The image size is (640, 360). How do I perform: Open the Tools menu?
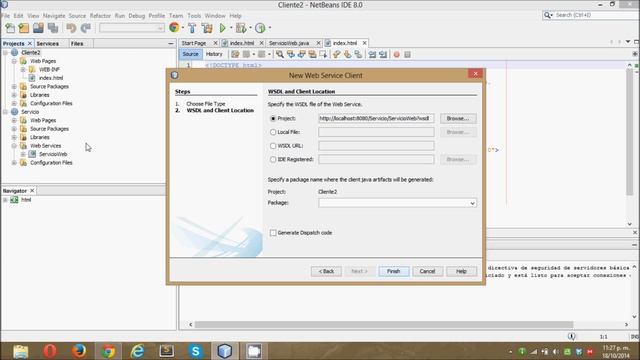click(x=194, y=16)
